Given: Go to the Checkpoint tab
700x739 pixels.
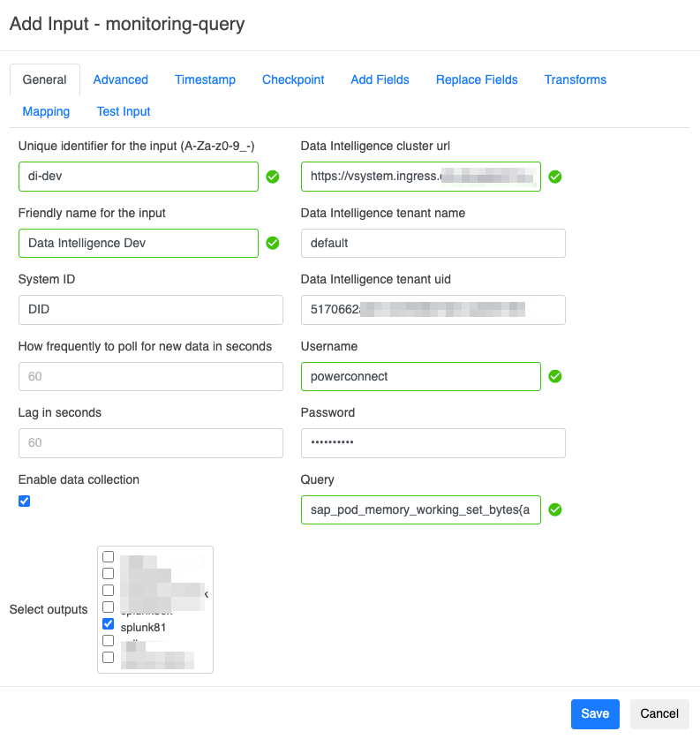Looking at the screenshot, I should click(293, 79).
